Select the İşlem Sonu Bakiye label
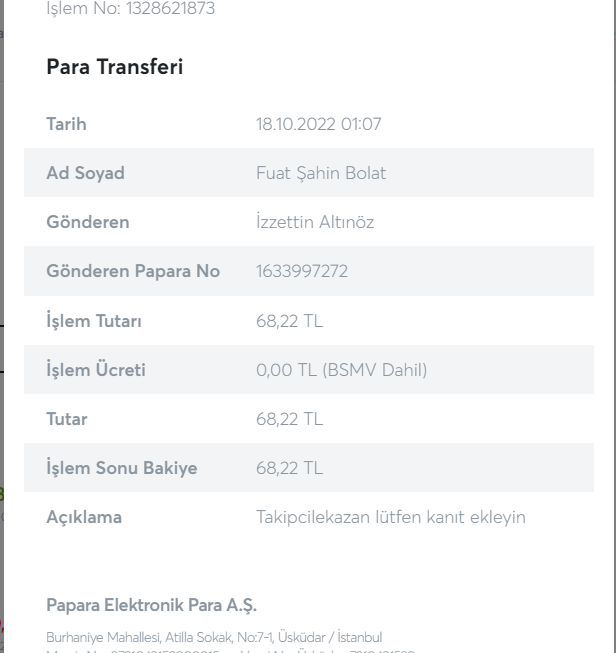The height and width of the screenshot is (653, 616). (121, 468)
